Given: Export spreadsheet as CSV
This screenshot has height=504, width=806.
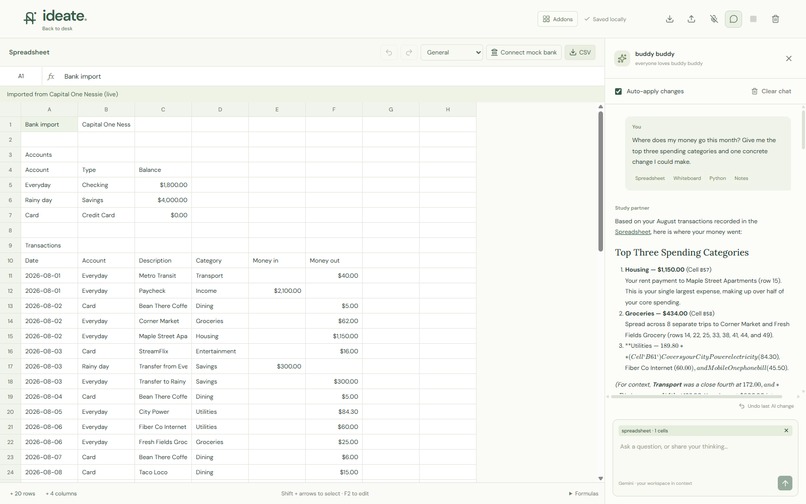Looking at the screenshot, I should (x=580, y=52).
